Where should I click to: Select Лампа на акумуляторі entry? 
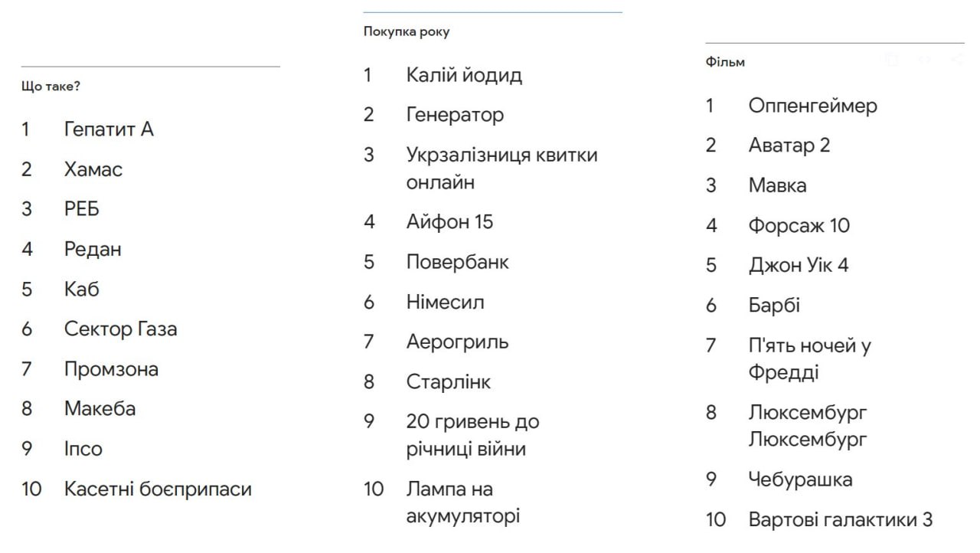[x=462, y=502]
